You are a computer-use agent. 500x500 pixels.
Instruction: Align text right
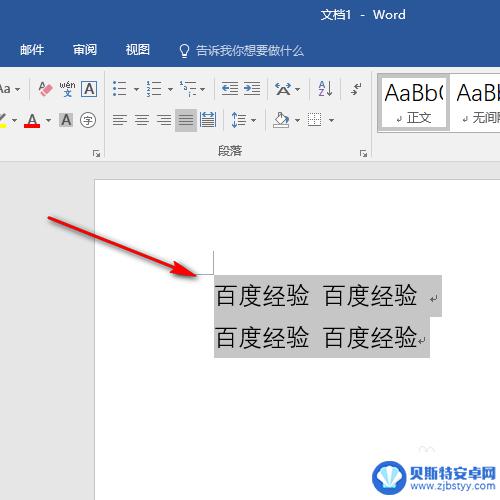tap(164, 120)
